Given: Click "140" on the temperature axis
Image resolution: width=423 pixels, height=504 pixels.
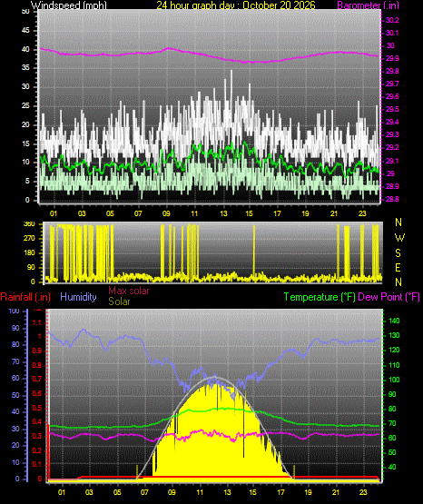Looking at the screenshot, I should click(x=394, y=321).
